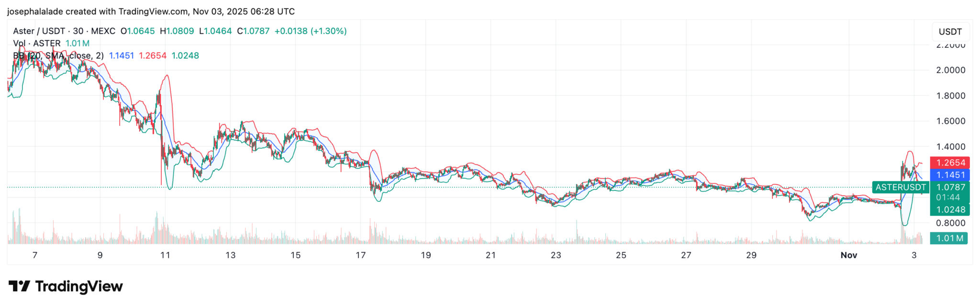Click the 1.4000 level on price scale
This screenshot has width=980, height=308.
coord(950,147)
